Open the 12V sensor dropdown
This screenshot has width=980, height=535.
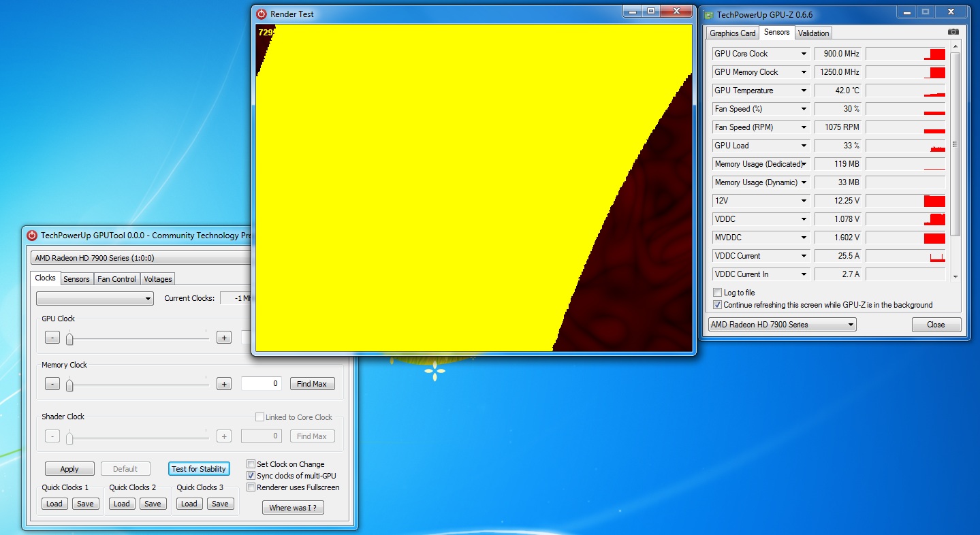tap(804, 201)
